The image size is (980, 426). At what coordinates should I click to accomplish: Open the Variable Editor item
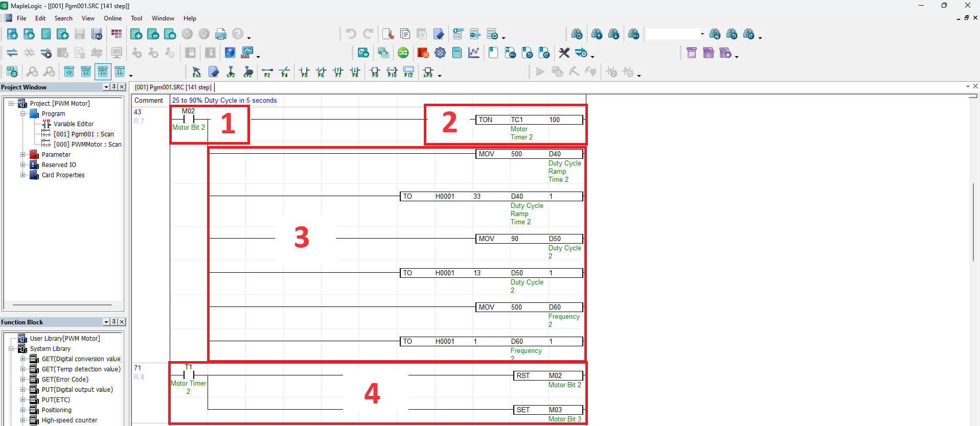tap(74, 124)
